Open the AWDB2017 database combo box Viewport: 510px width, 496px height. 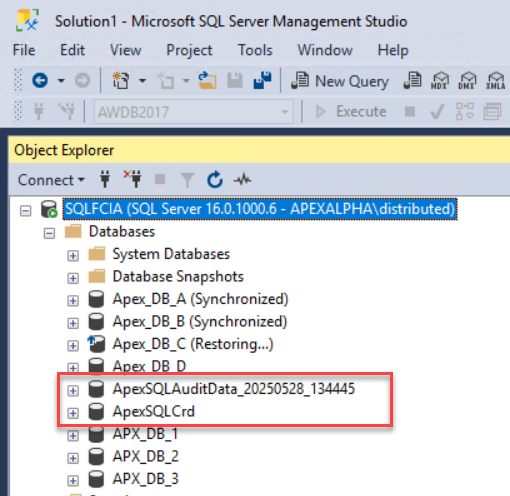[x=194, y=112]
